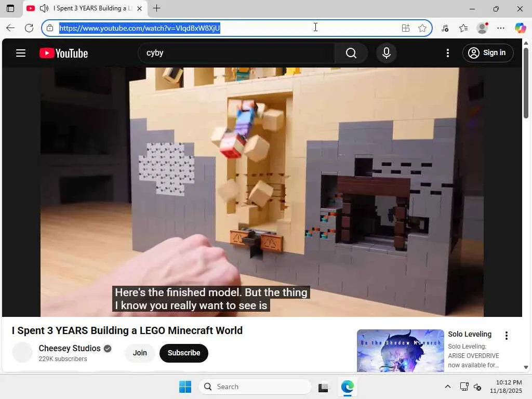532x399 pixels.
Task: Open the Cheesey Studios channel name
Action: coord(70,349)
